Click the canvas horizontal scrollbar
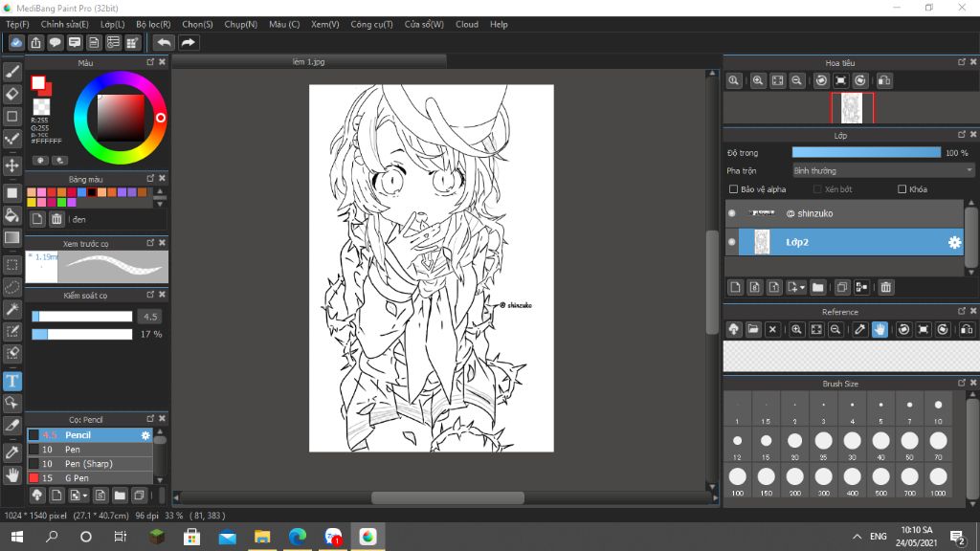This screenshot has height=551, width=980. (x=448, y=497)
